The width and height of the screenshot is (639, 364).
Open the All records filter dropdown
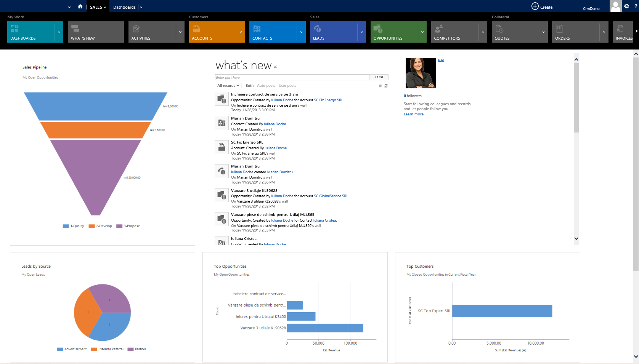[x=228, y=86]
